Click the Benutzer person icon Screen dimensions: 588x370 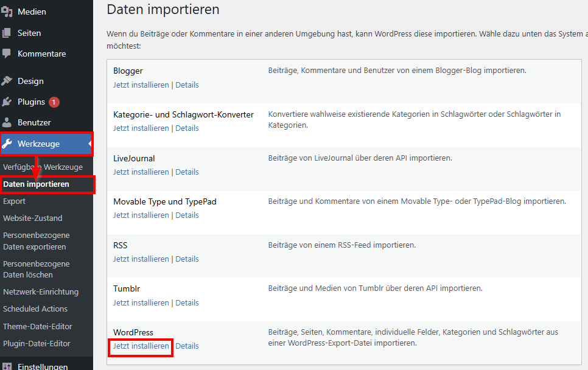point(7,122)
